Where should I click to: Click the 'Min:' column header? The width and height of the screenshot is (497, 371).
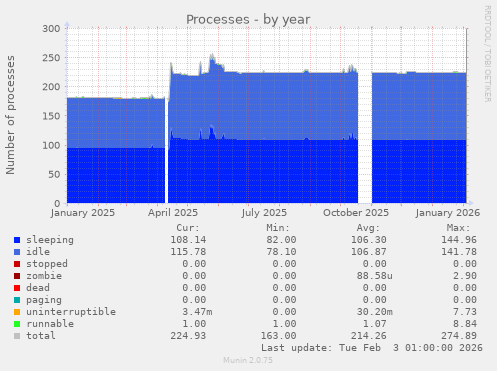[x=278, y=228]
